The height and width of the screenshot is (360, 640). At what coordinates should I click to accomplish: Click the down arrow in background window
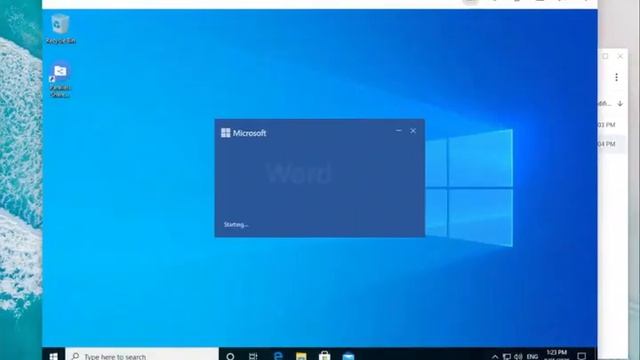tap(620, 104)
